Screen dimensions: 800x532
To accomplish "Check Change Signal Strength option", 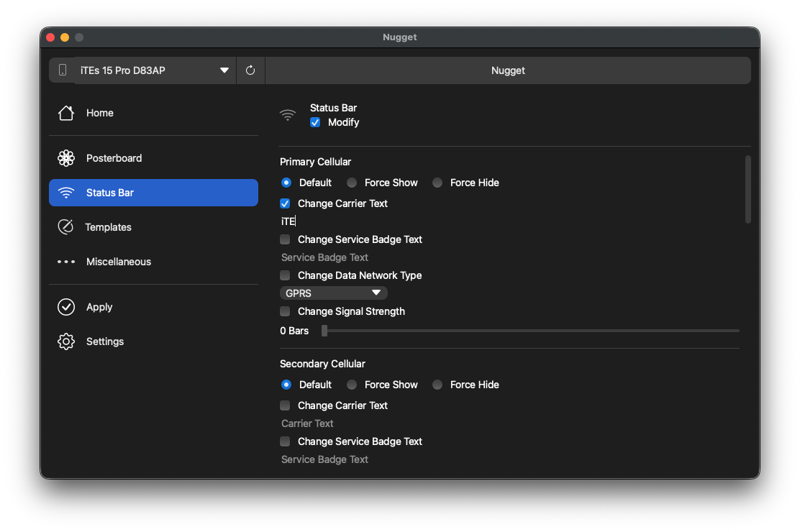I will tap(285, 311).
